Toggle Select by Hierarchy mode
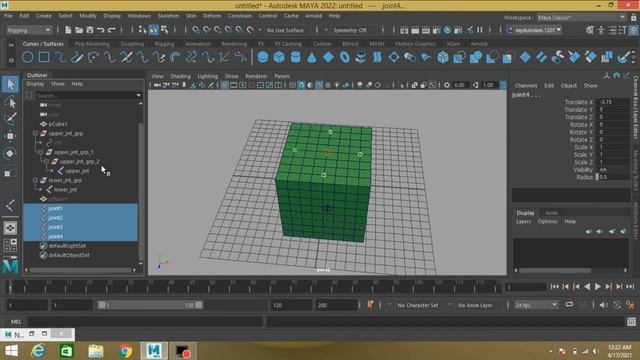The height and width of the screenshot is (360, 640). coord(142,30)
